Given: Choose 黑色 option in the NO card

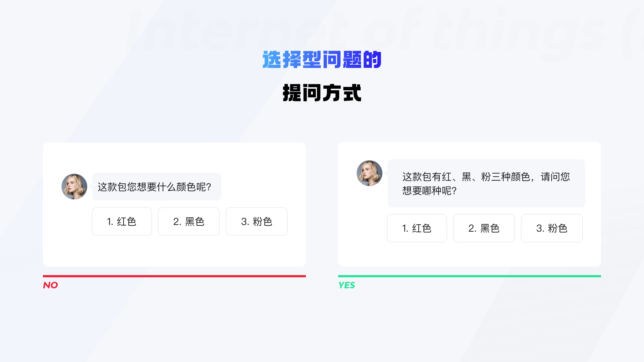Looking at the screenshot, I should (189, 221).
